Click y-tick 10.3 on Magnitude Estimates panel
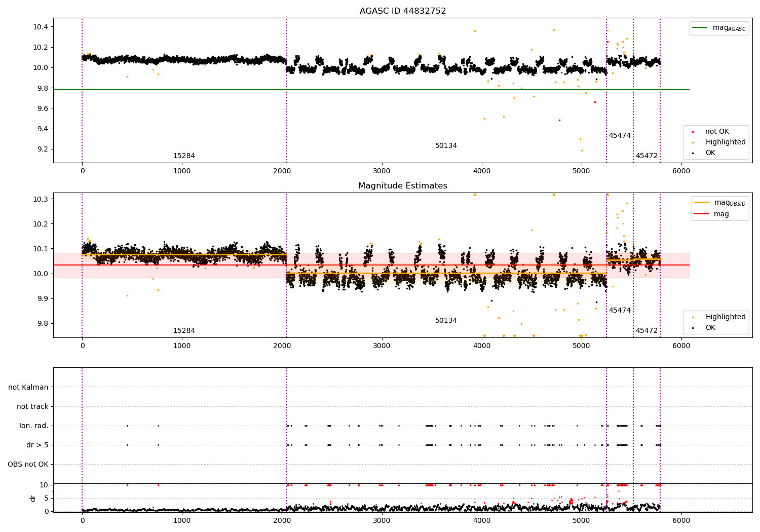The height and width of the screenshot is (532, 760). click(x=40, y=199)
